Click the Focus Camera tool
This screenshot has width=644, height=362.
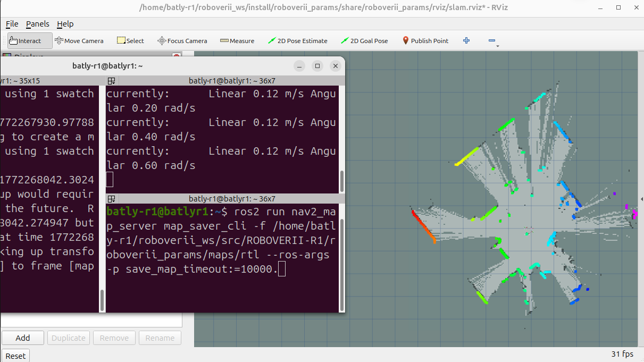pyautogui.click(x=182, y=41)
